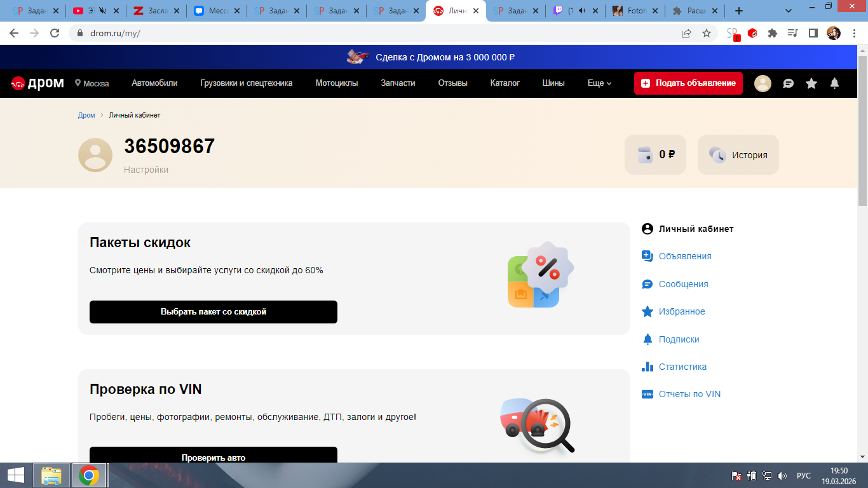Open a new browser tab
The height and width of the screenshot is (488, 868).
coord(739,11)
